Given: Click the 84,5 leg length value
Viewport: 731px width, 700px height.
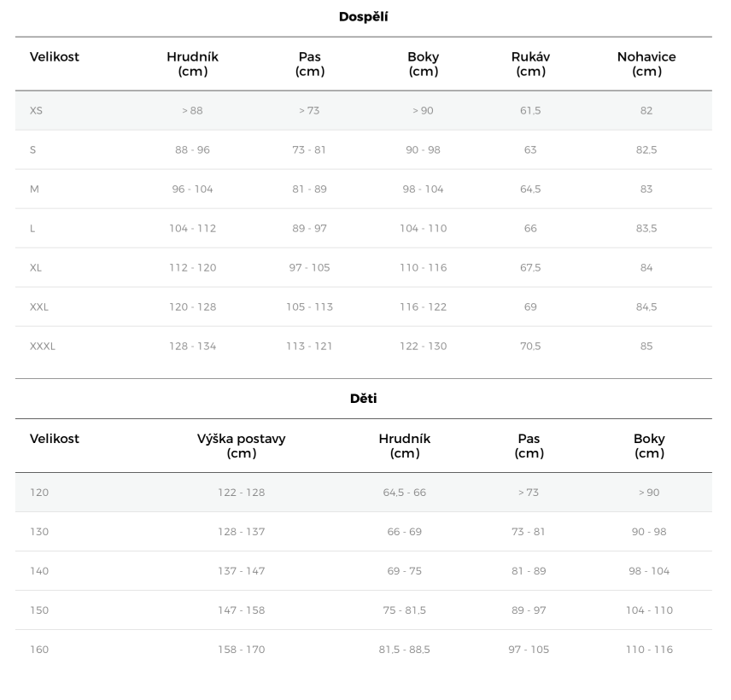Looking at the screenshot, I should 646,307.
